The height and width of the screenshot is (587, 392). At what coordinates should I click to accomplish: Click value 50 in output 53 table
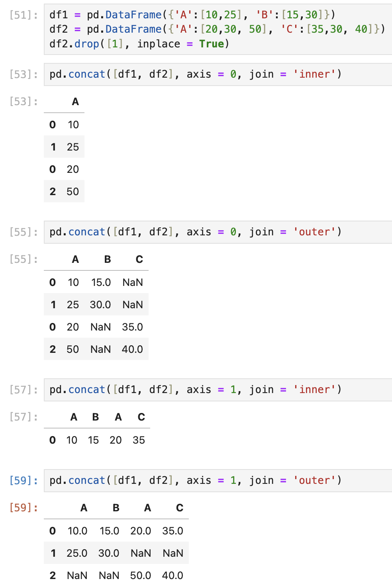pos(73,192)
